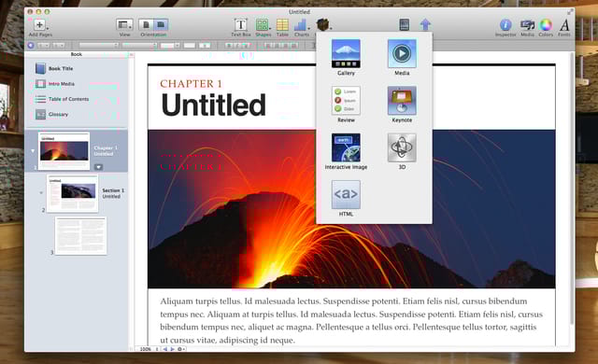Select the Section 1 page thumbnail
This screenshot has width=598, height=364.
(73, 193)
